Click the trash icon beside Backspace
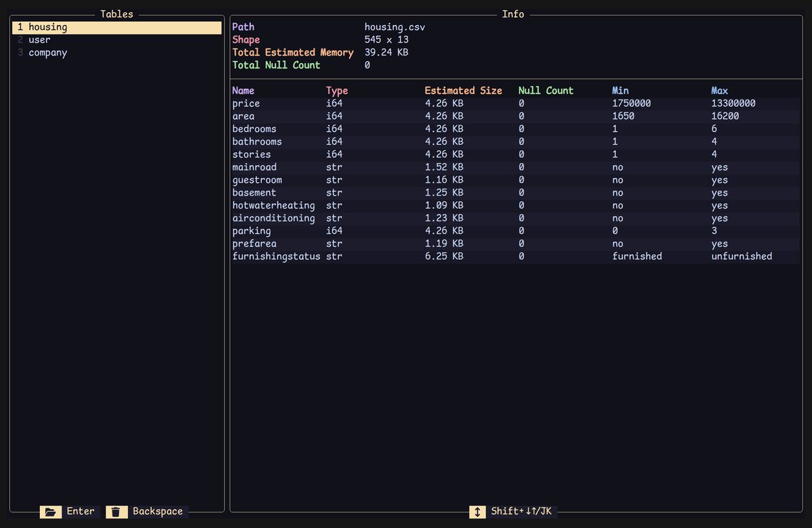Viewport: 812px width, 528px height. (116, 512)
